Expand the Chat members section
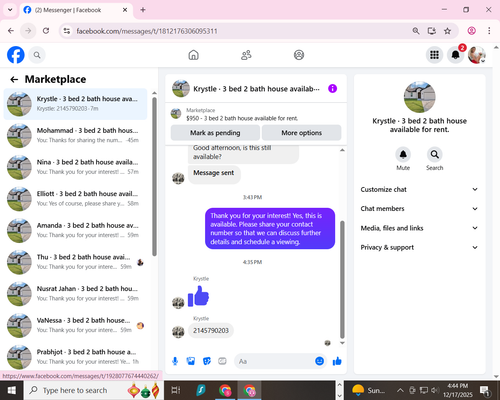The width and height of the screenshot is (500, 400). tap(419, 209)
